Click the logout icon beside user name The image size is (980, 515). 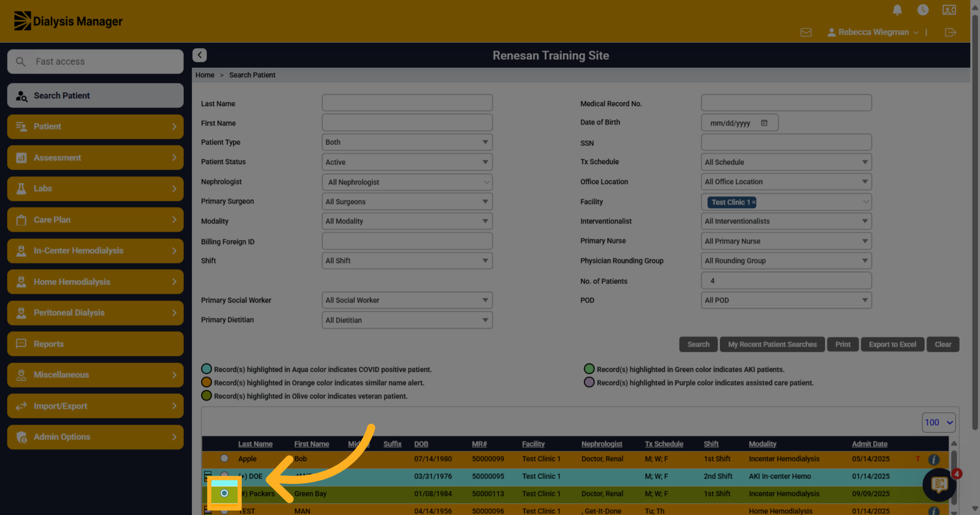coord(951,32)
